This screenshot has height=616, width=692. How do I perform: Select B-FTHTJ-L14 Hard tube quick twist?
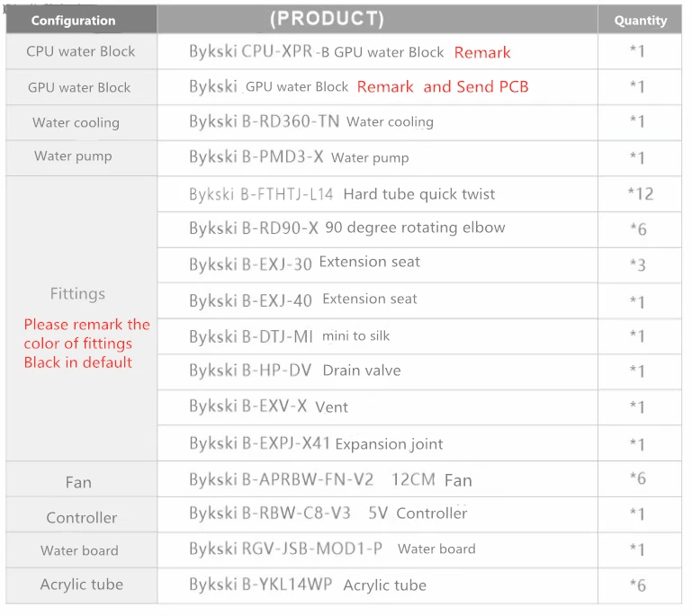(342, 194)
